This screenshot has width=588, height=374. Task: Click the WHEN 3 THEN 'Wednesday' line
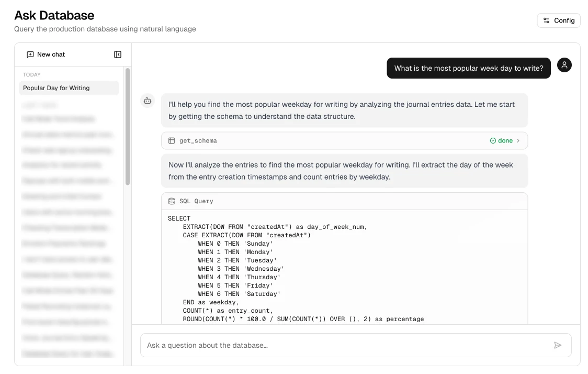[x=241, y=269]
